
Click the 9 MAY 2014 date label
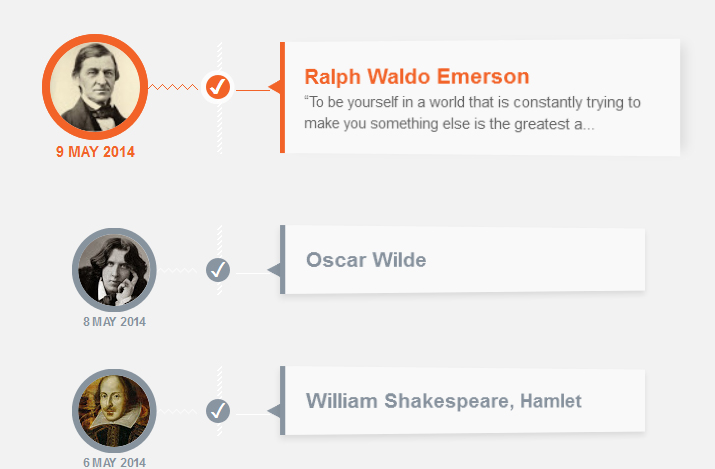[95, 152]
